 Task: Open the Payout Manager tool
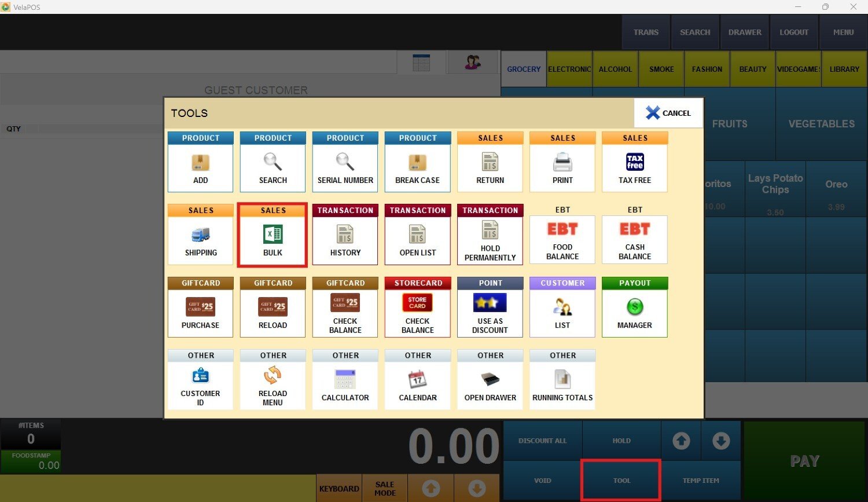click(x=635, y=308)
